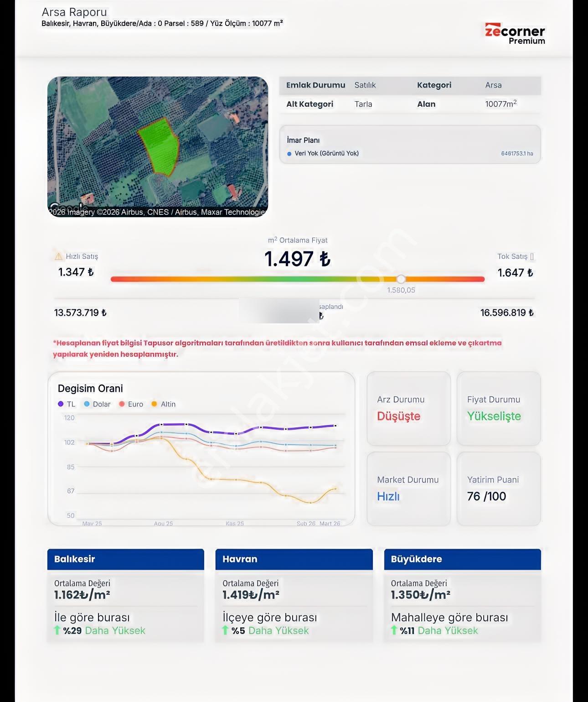The width and height of the screenshot is (588, 702).
Task: Select the Büyükdere card header
Action: [462, 559]
